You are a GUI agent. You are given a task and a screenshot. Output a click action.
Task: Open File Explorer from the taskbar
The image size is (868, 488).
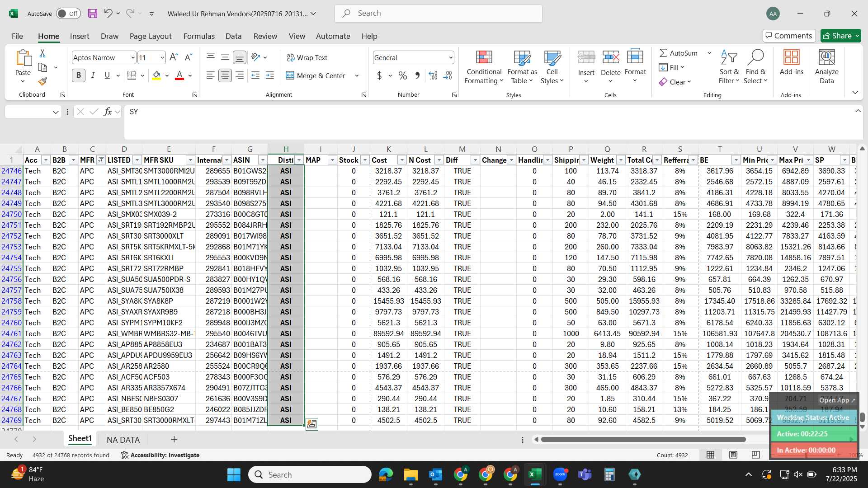[410, 474]
